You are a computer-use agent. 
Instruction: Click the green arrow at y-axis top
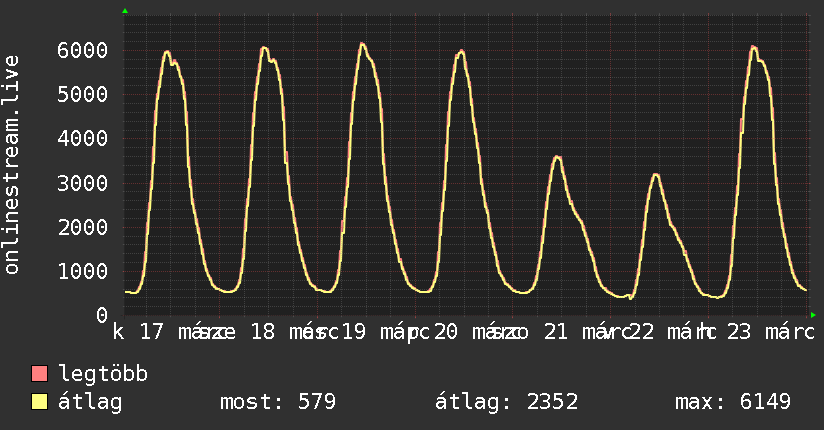125,11
